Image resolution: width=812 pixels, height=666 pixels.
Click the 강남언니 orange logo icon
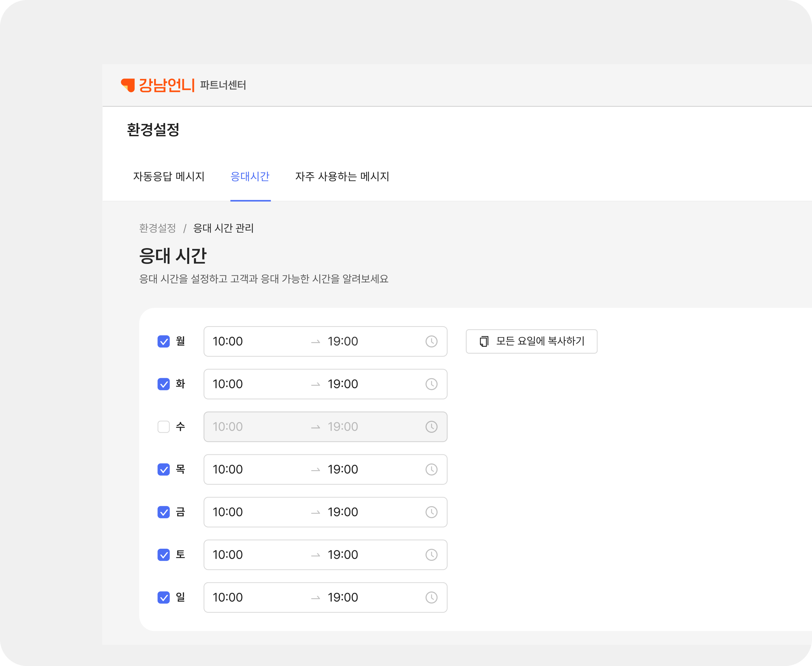(128, 85)
